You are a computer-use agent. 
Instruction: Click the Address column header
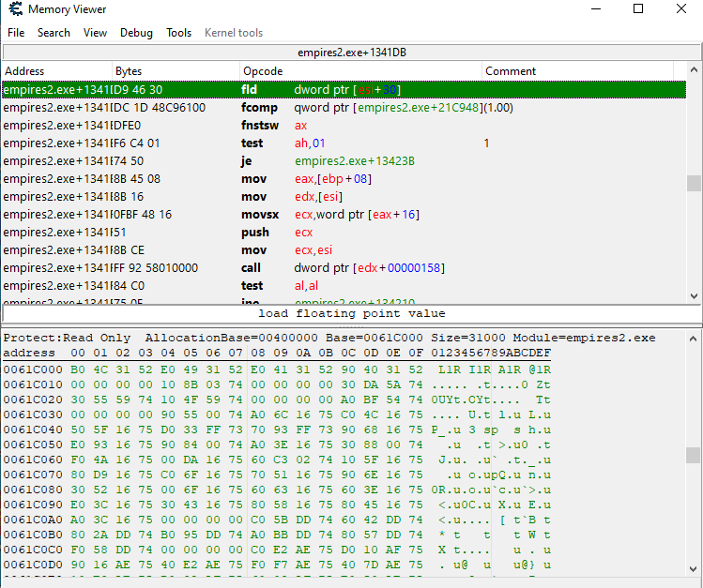pyautogui.click(x=57, y=71)
